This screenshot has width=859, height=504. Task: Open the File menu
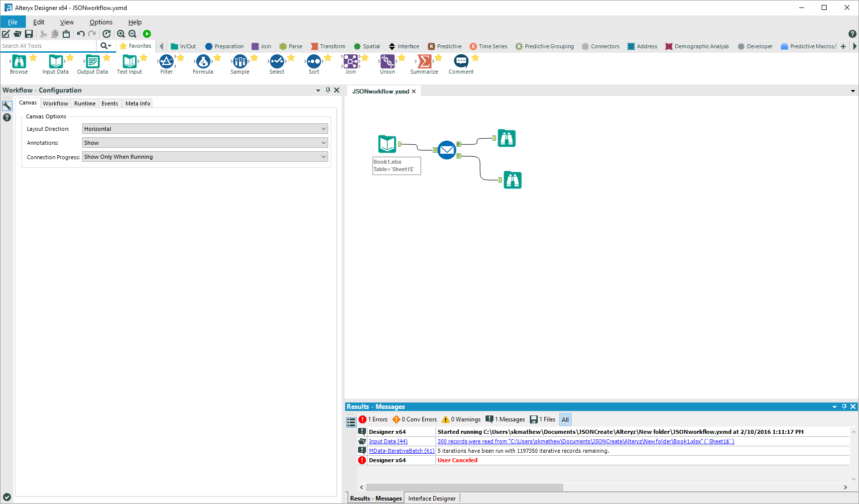[12, 22]
